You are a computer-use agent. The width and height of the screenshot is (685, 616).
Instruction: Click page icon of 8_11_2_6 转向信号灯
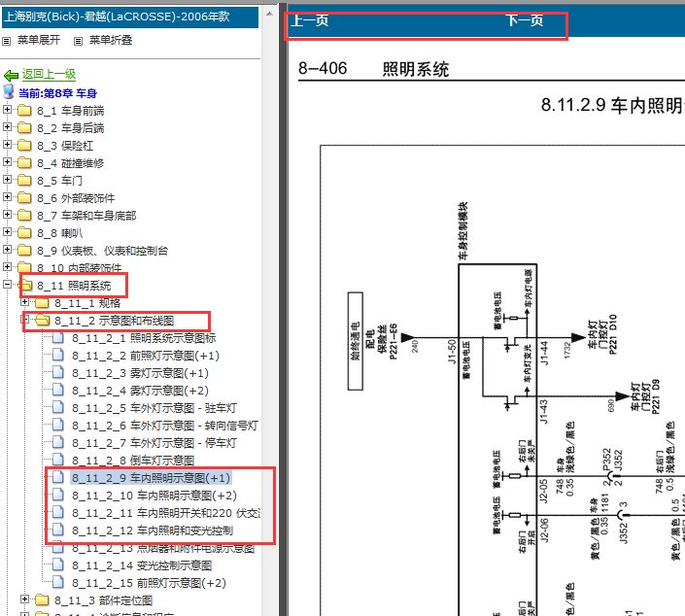tap(58, 425)
